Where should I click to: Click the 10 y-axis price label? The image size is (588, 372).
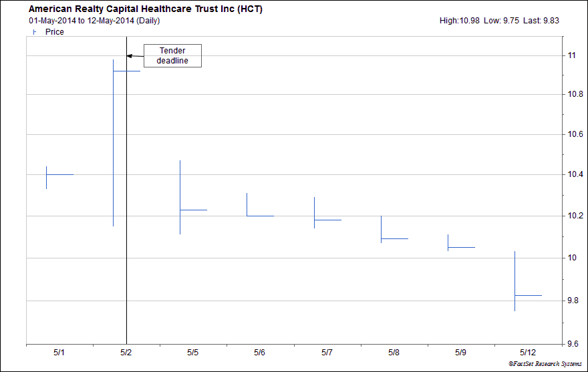click(571, 258)
